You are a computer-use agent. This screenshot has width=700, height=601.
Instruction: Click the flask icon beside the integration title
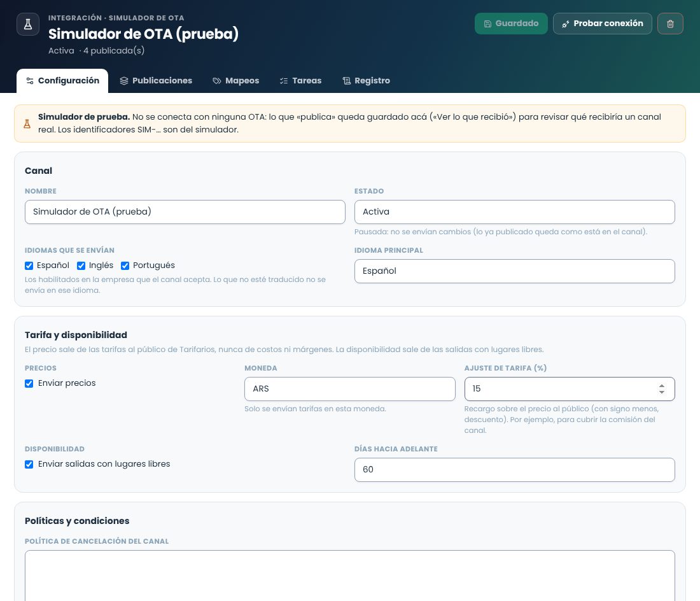pos(27,24)
